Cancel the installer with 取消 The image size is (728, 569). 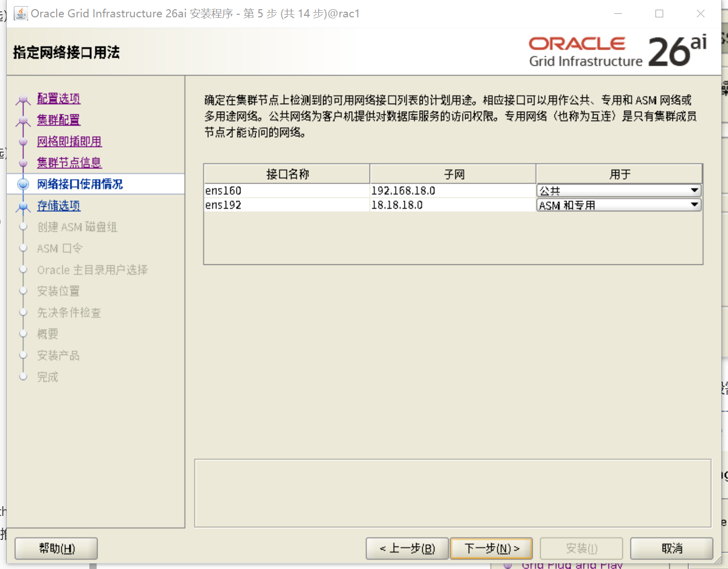pyautogui.click(x=672, y=549)
